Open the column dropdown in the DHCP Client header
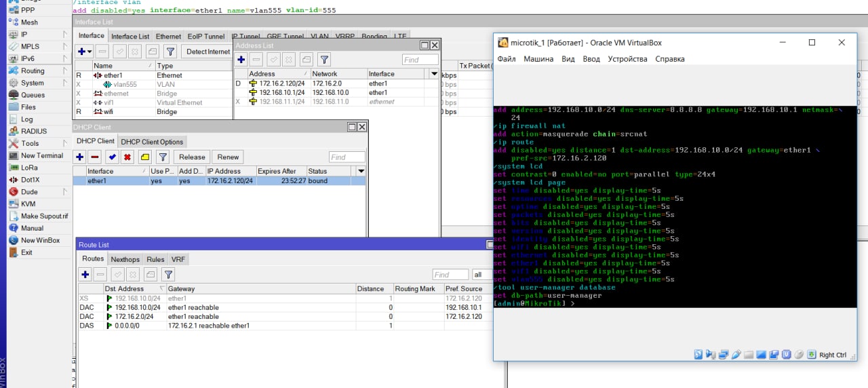The image size is (868, 388). pos(361,171)
